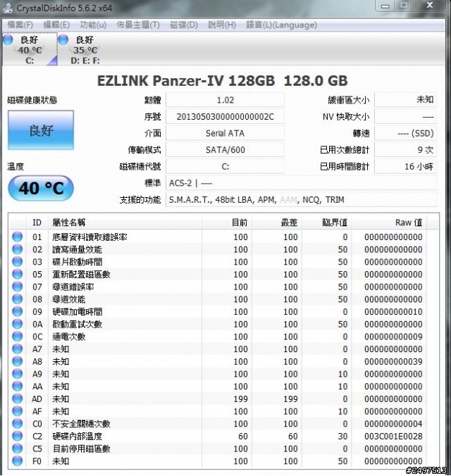
Task: Select the 硬碟內部溫度 attribute row
Action: pyautogui.click(x=223, y=436)
